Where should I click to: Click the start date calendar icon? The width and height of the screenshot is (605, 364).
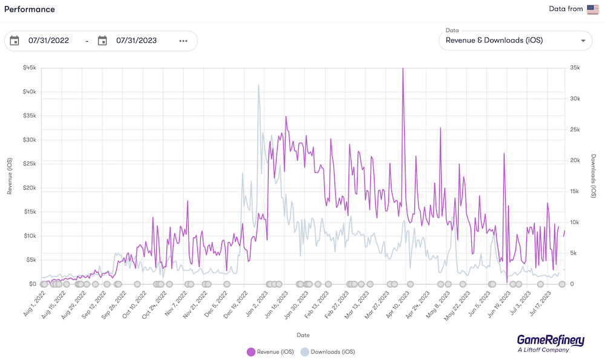15,41
